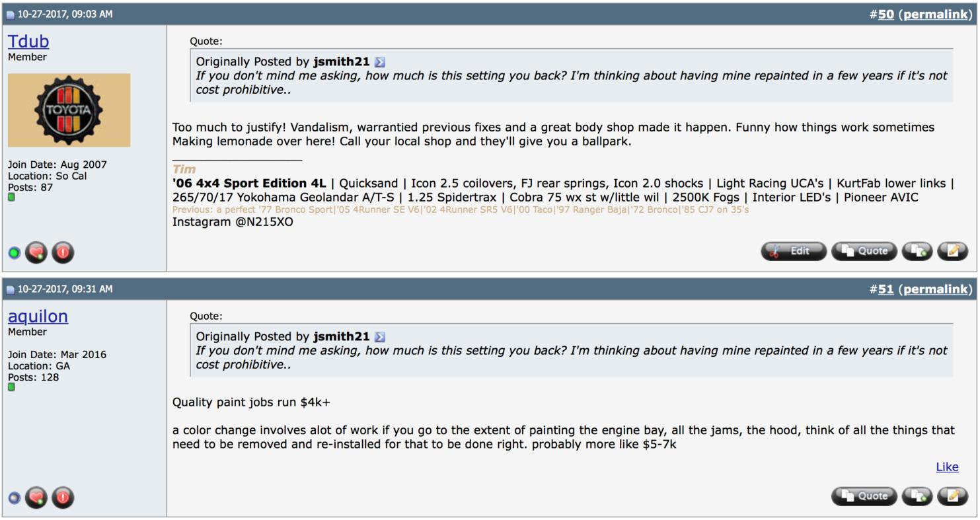This screenshot has width=980, height=520.
Task: Click quick reply pencil icon on post #51
Action: (x=952, y=496)
